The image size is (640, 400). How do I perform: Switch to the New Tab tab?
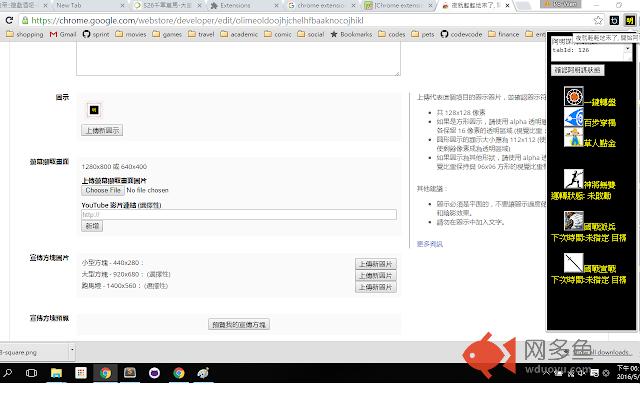(x=88, y=5)
